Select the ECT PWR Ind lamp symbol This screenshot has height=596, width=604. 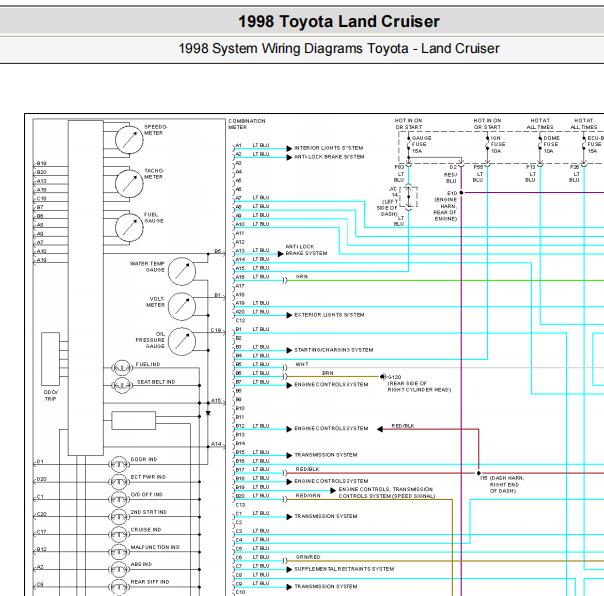point(119,482)
